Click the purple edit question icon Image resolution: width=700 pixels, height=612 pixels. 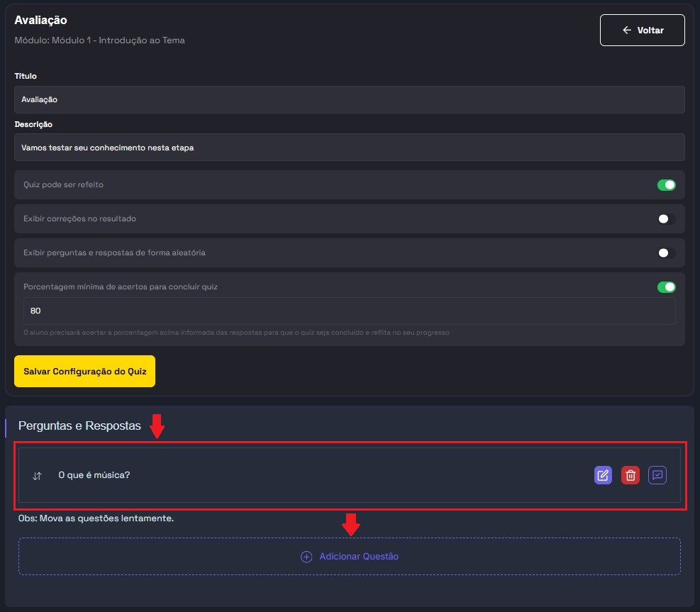coord(603,475)
